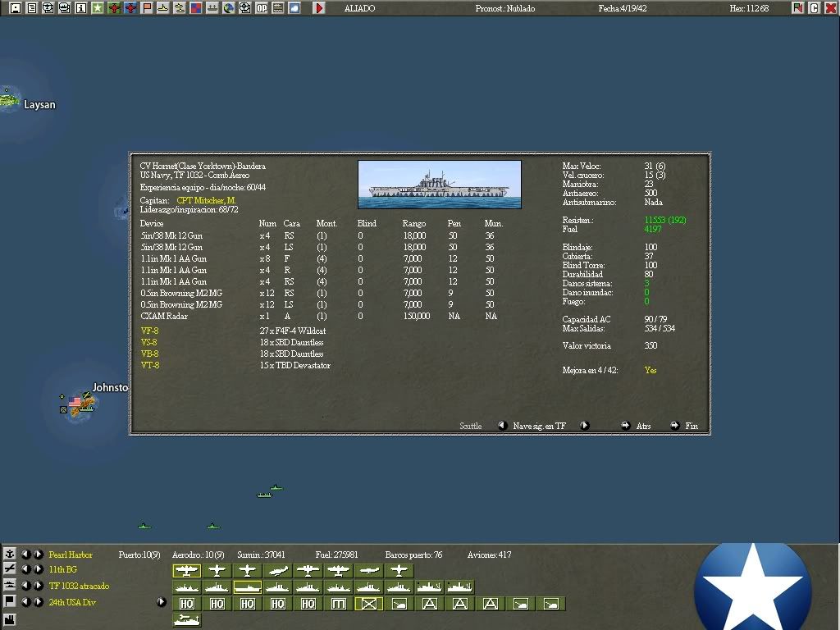Select the highlighted infantry X unit icon
Viewport: 840px width, 630px height.
point(368,604)
